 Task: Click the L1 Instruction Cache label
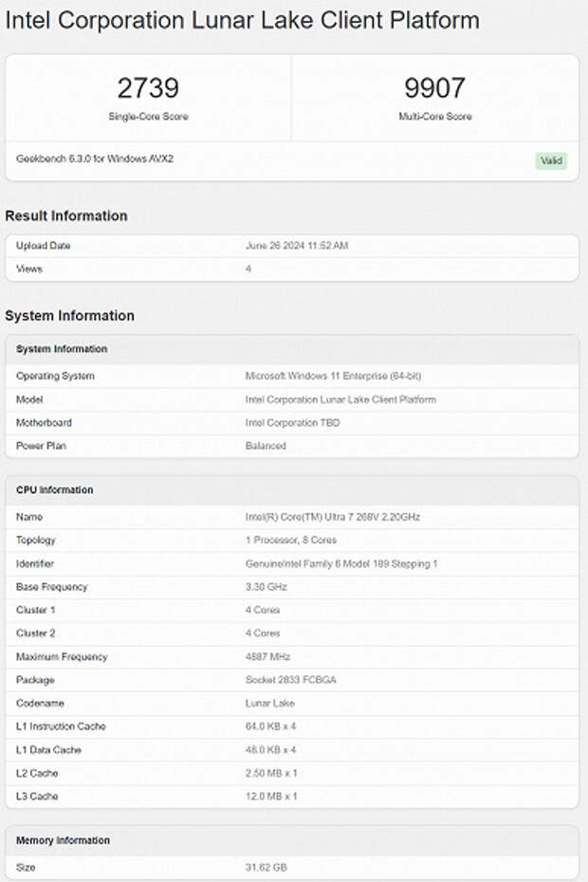point(61,726)
